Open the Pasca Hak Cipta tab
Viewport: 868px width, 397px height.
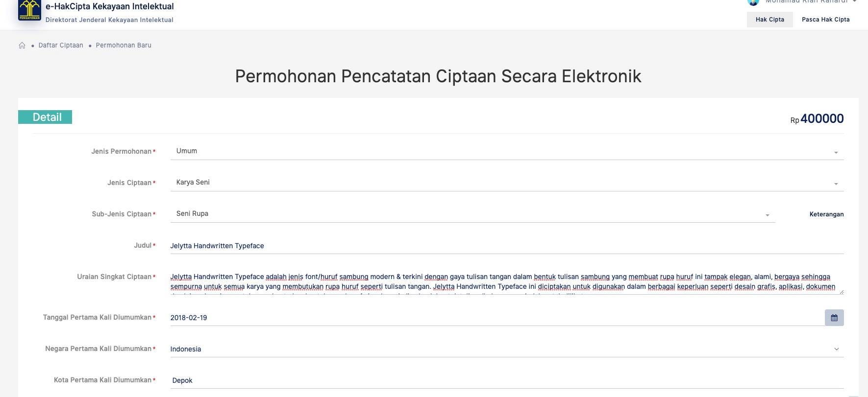[x=825, y=20]
